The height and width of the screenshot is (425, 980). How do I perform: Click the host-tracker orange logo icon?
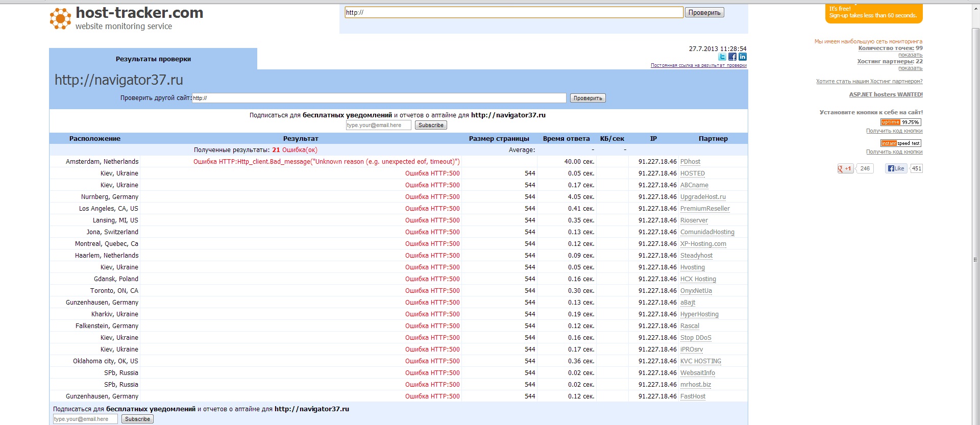point(60,19)
